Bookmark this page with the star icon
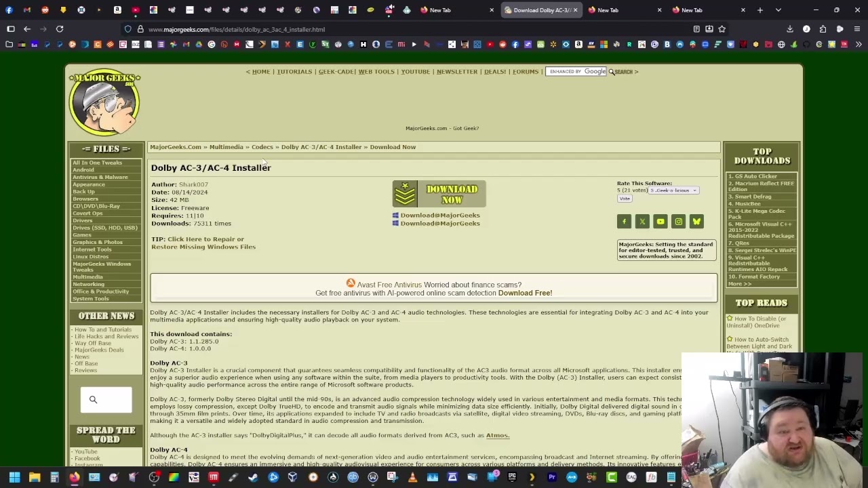Image resolution: width=868 pixels, height=488 pixels. pyautogui.click(x=722, y=29)
